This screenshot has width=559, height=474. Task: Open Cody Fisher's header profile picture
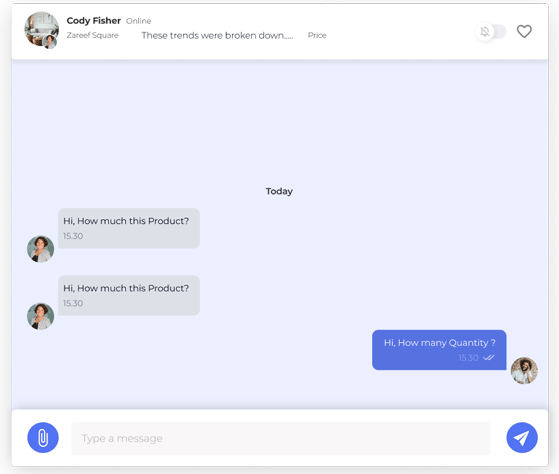tap(41, 30)
